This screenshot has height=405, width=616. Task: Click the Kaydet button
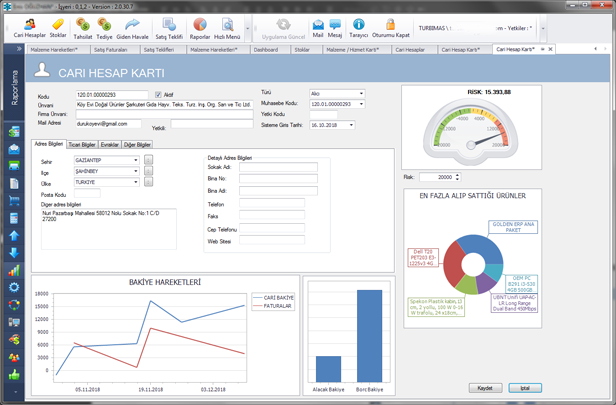coord(485,388)
